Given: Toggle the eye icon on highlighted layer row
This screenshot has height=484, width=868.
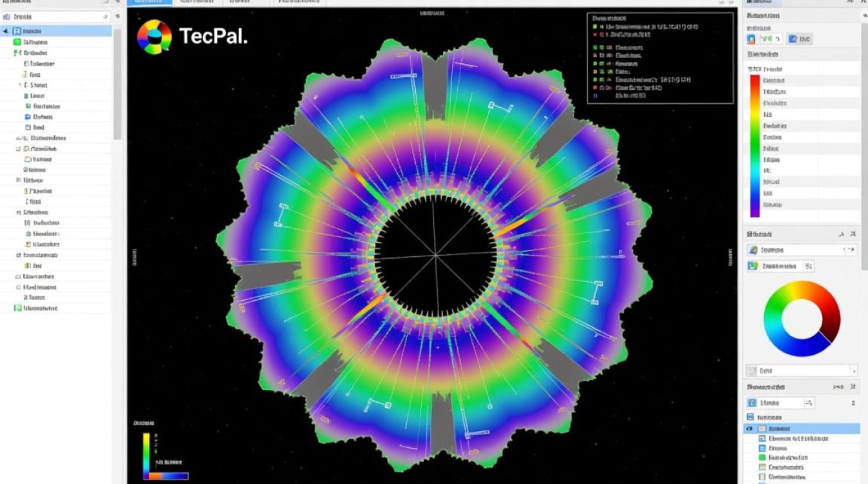Looking at the screenshot, I should click(750, 429).
